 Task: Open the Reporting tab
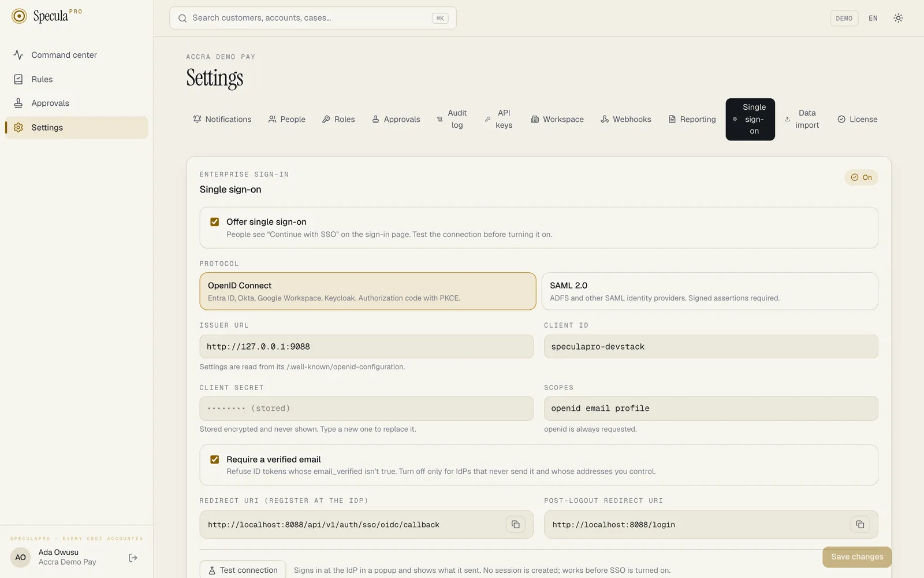pos(692,119)
